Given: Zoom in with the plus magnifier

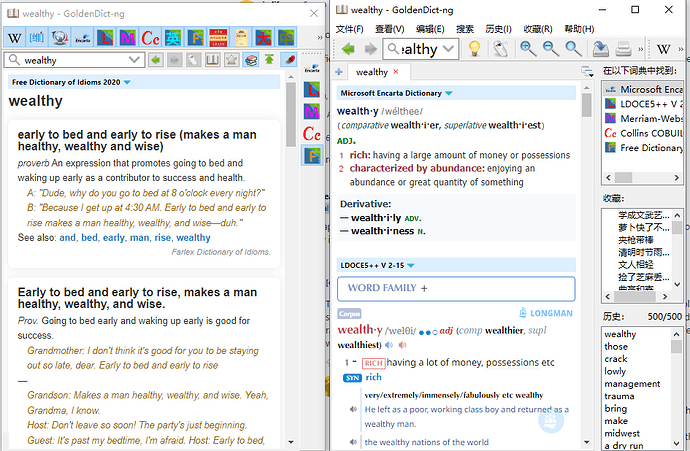Looking at the screenshot, I should click(528, 48).
